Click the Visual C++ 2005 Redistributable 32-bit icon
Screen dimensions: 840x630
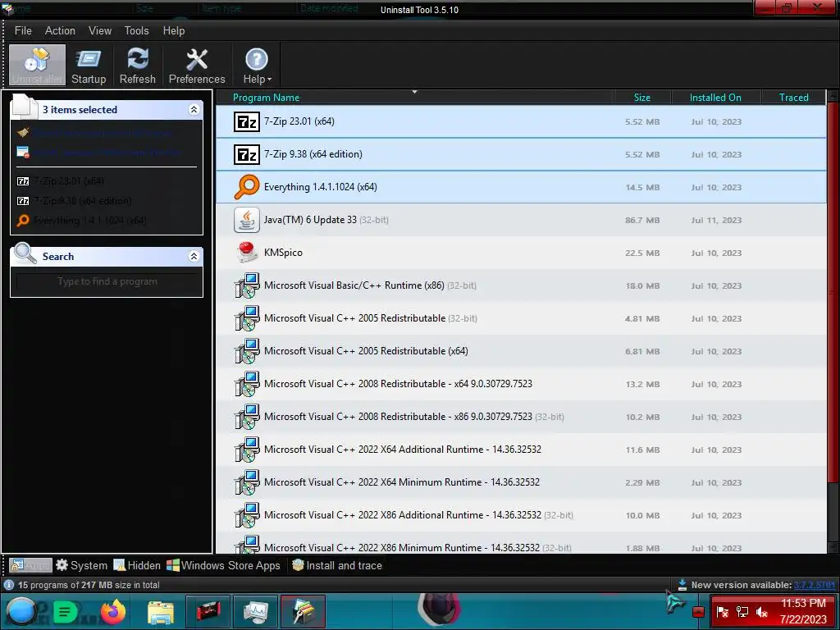pos(247,318)
